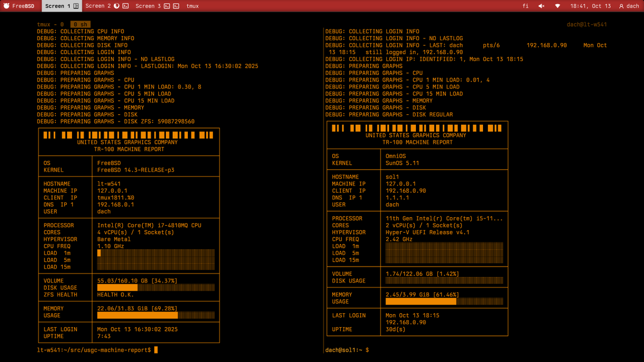This screenshot has width=644, height=362.
Task: Click the 'tmux1811.%0' client IP value
Action: point(115,198)
